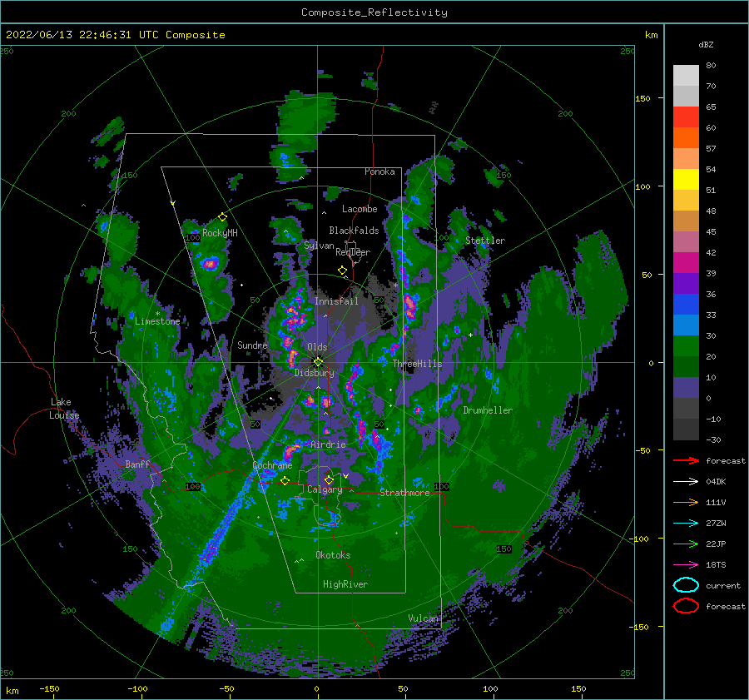Click the Lake Louise label
The height and width of the screenshot is (700, 749).
(x=64, y=409)
